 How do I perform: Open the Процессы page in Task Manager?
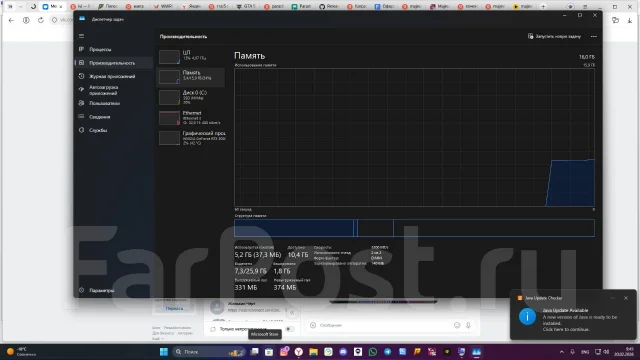[x=100, y=49]
